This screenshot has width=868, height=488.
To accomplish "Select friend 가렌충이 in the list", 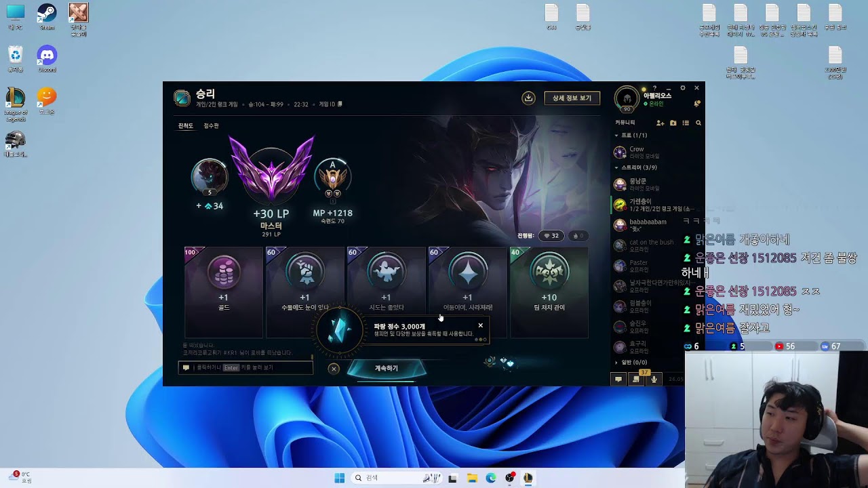I will point(658,205).
